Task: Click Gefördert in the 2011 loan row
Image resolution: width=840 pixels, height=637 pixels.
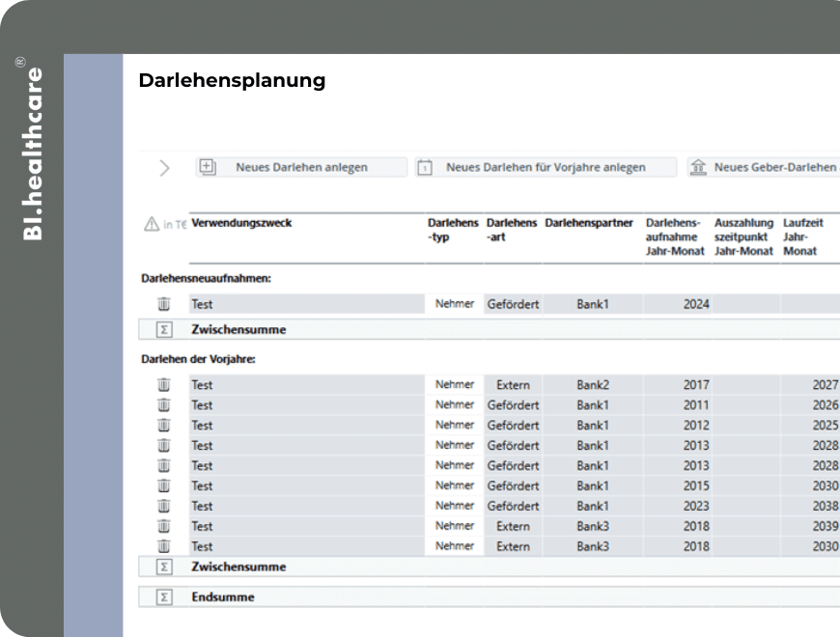Action: (513, 405)
